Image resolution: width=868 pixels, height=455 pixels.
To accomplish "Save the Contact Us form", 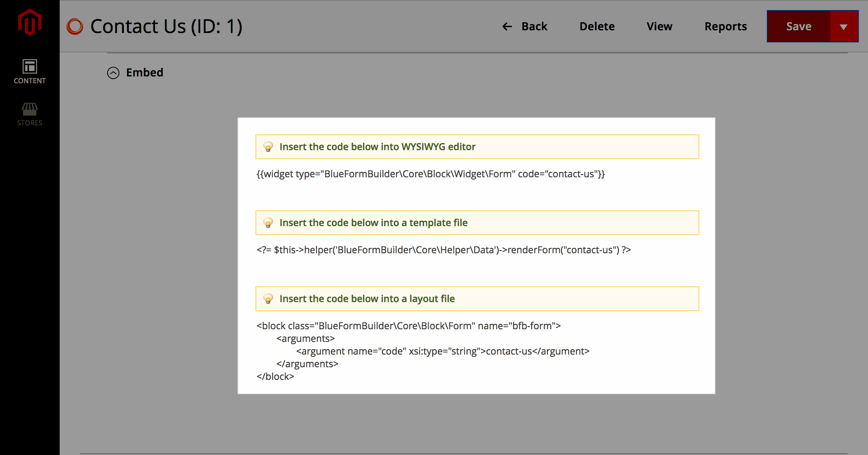I will point(799,26).
